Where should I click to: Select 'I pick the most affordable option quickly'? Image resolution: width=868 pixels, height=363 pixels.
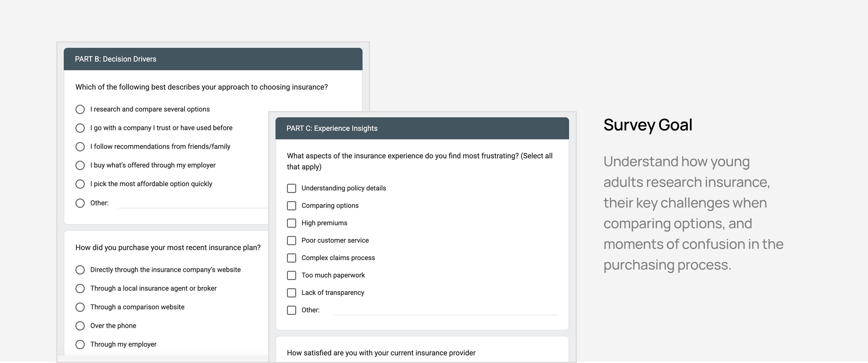(x=80, y=184)
